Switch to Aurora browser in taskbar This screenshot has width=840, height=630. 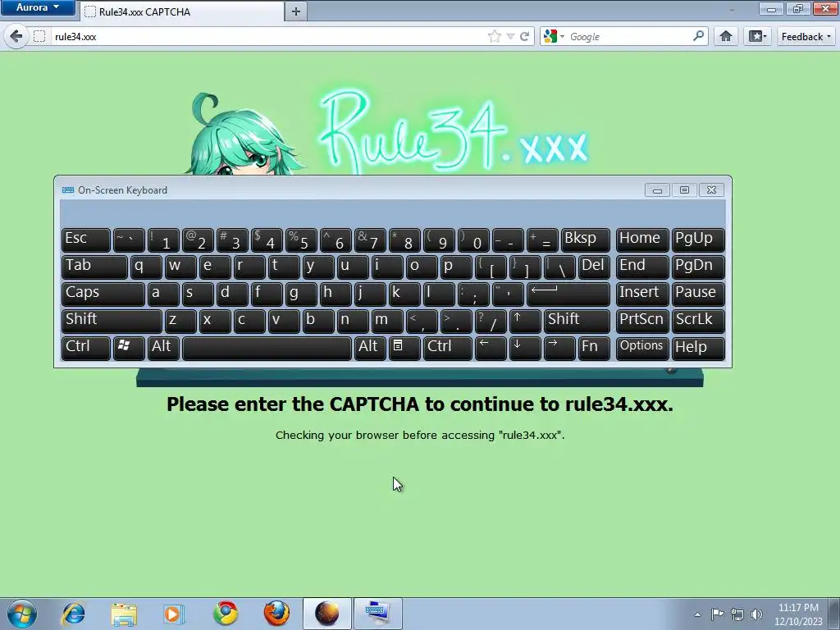tap(326, 614)
